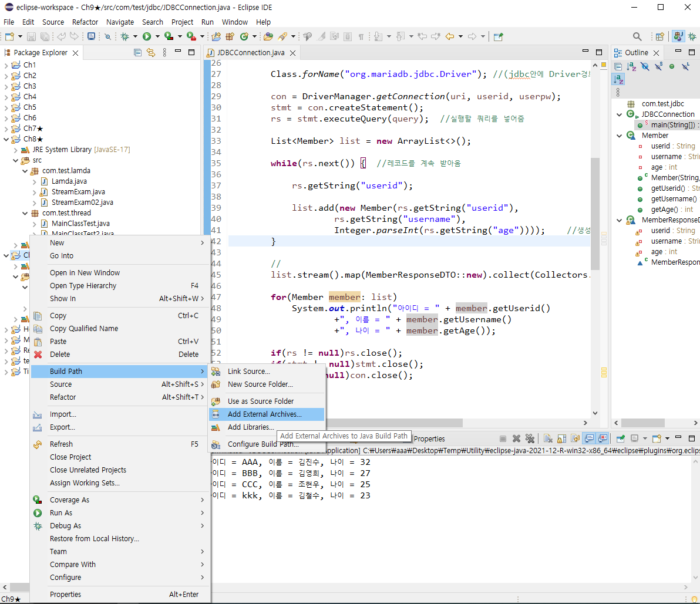The image size is (700, 604).
Task: Select StreamExam.java in Package Explorer
Action: tap(78, 192)
